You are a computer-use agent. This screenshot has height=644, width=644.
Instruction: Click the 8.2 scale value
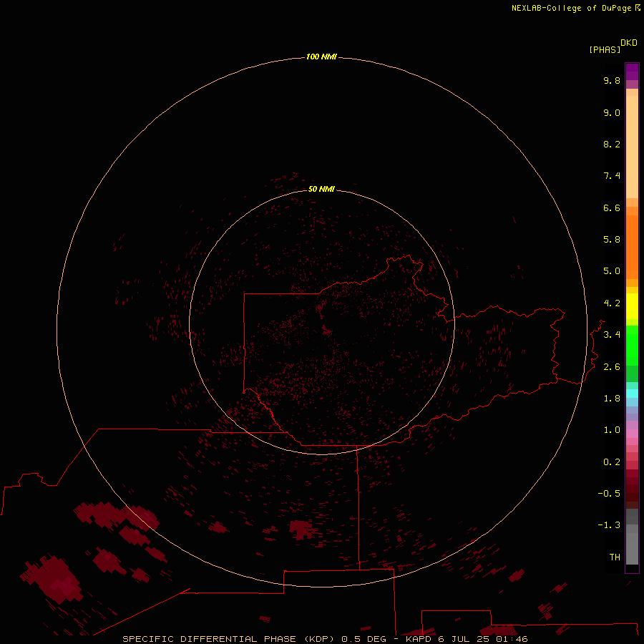(x=612, y=145)
